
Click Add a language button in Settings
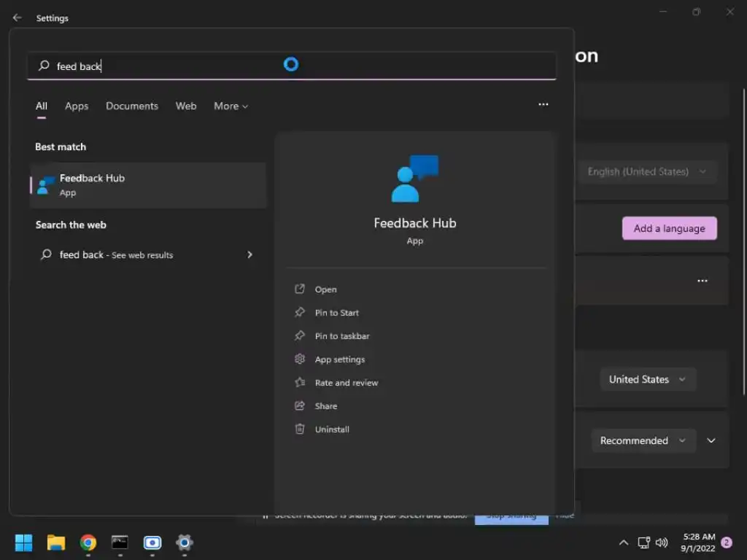[670, 228]
